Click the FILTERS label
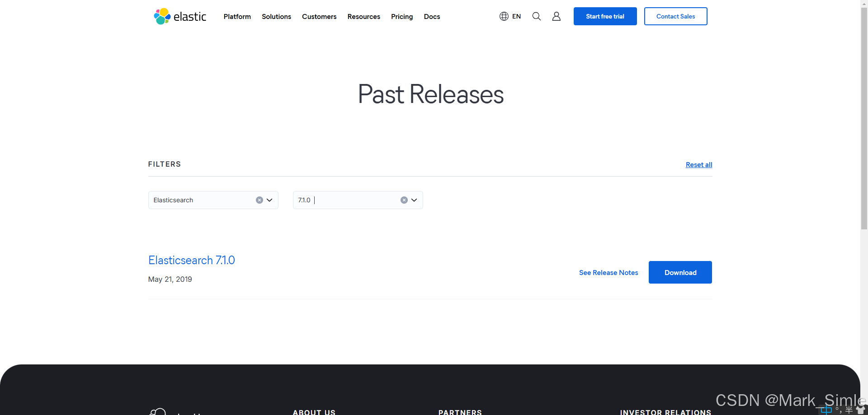 tap(165, 164)
